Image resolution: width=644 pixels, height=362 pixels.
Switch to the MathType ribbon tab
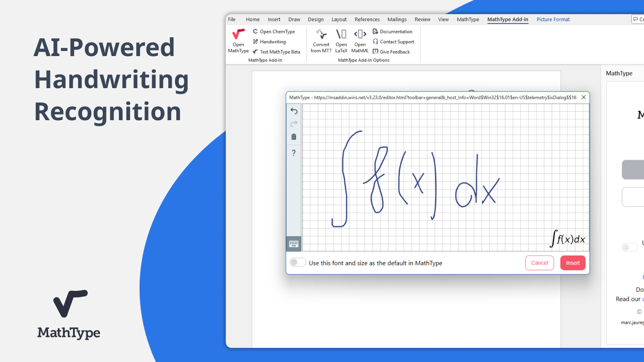(x=468, y=19)
